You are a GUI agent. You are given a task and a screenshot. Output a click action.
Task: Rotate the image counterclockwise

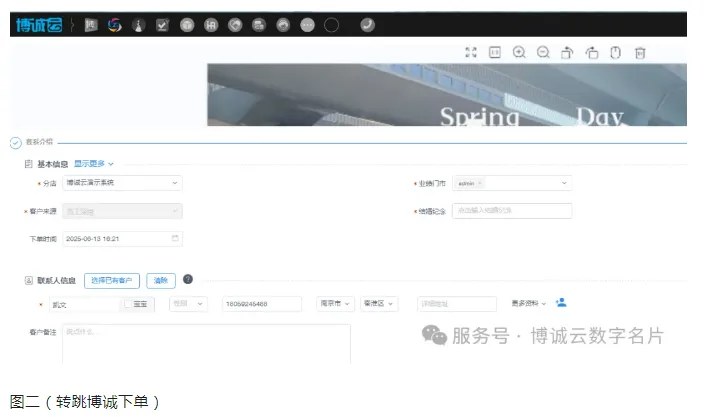pyautogui.click(x=591, y=53)
